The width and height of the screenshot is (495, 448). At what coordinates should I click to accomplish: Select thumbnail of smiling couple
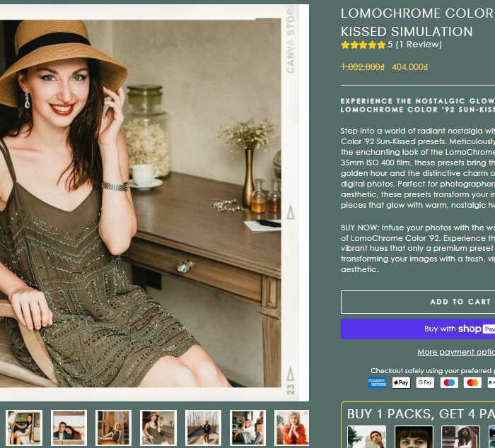tap(69, 428)
